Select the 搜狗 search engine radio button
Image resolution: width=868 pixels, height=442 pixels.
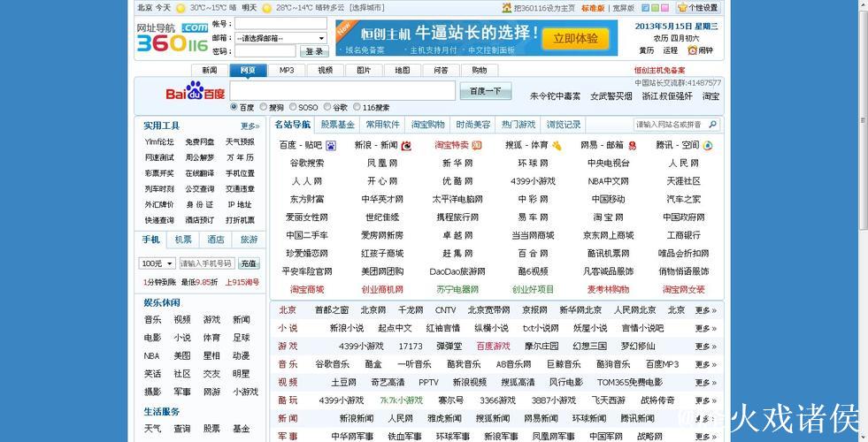pyautogui.click(x=264, y=108)
